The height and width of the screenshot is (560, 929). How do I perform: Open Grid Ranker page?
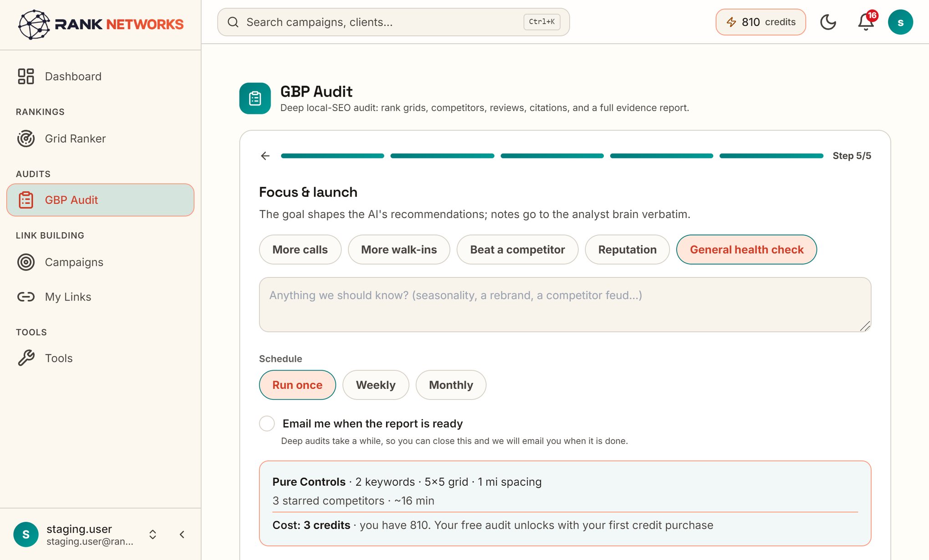(100, 138)
